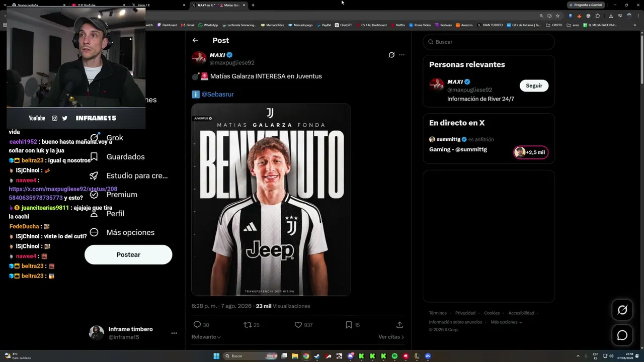Click the Postear button
The image size is (644, 362).
(x=128, y=254)
